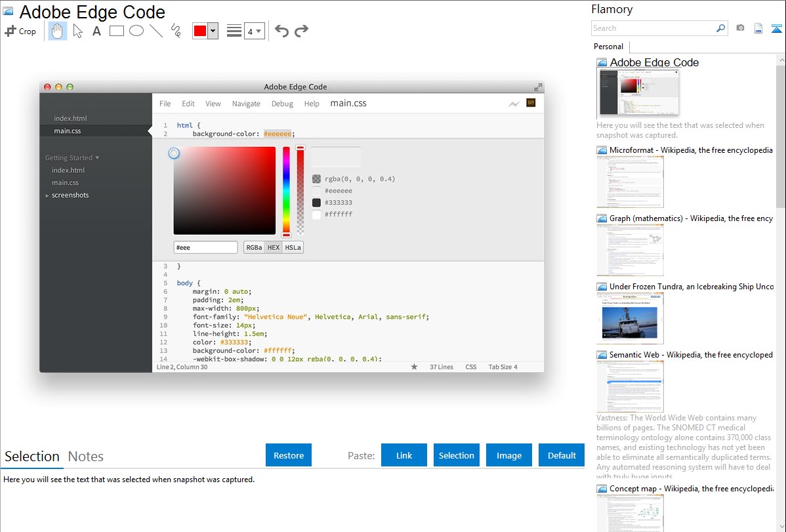Image resolution: width=786 pixels, height=532 pixels.
Task: Undo the last annotation
Action: tap(281, 31)
